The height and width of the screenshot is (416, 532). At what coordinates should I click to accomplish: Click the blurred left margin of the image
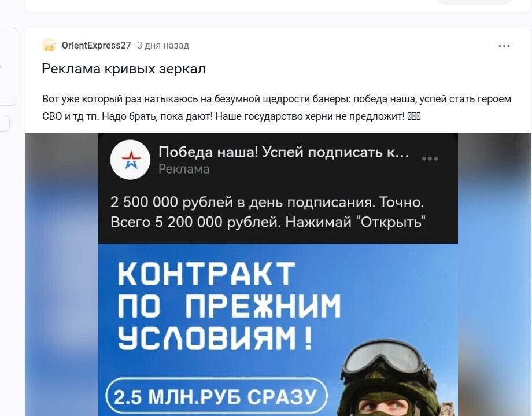pos(61,274)
